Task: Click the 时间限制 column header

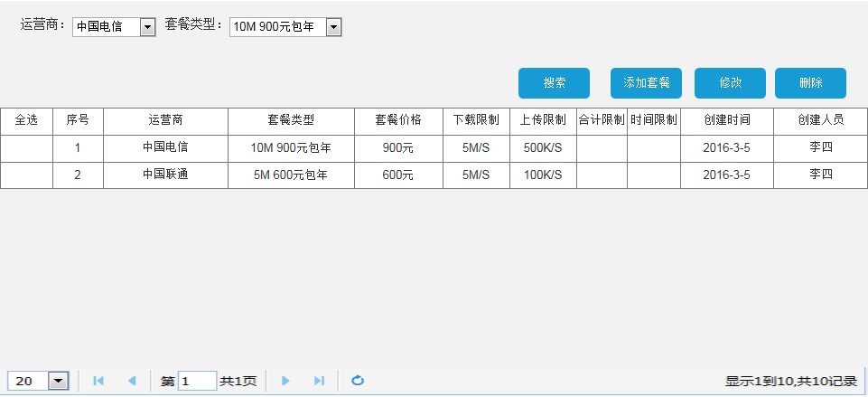Action: coord(654,121)
